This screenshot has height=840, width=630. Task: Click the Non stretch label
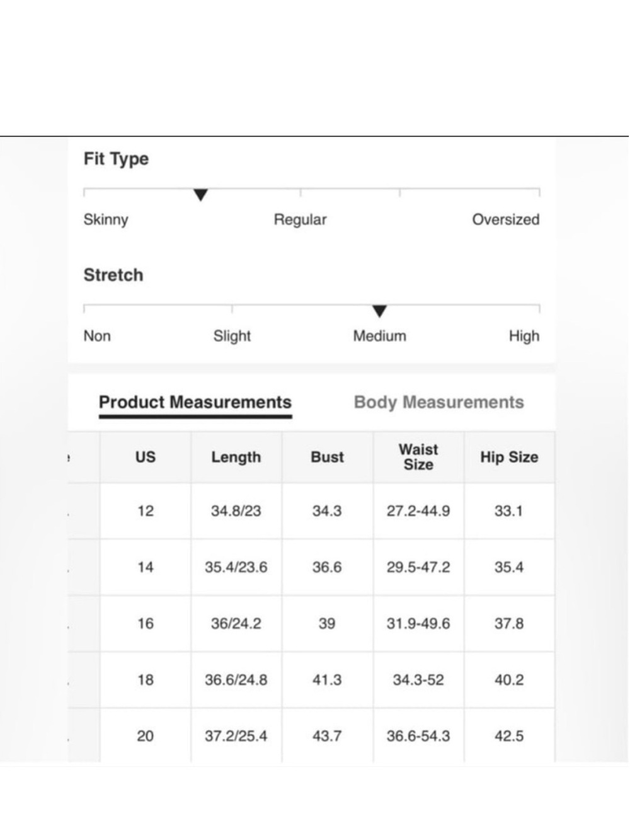coord(97,336)
